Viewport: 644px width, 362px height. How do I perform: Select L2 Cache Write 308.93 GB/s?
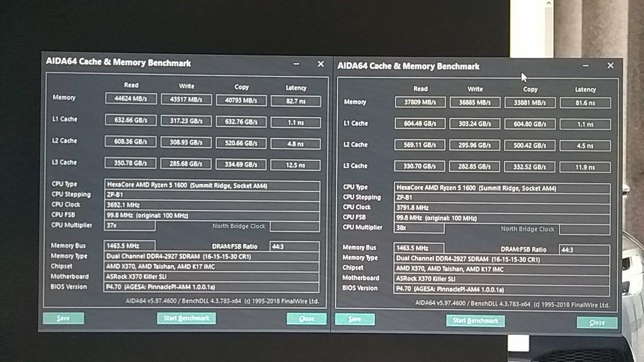coord(186,143)
